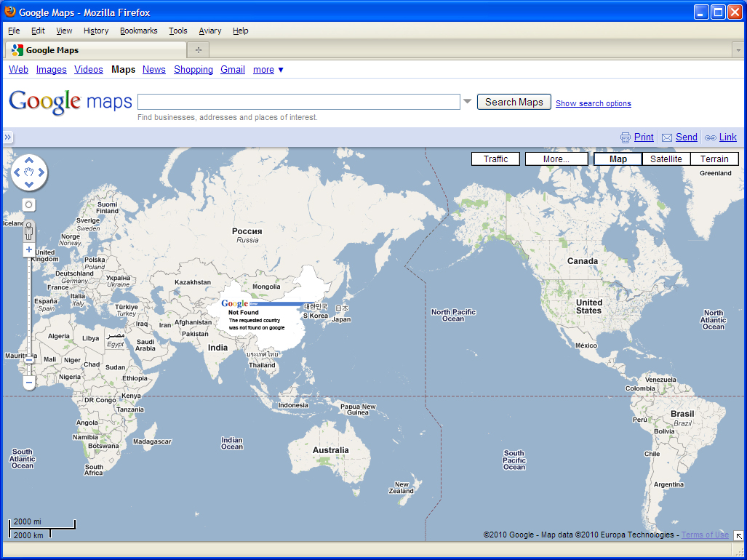Open the Tools menu
This screenshot has height=560, width=747.
[177, 31]
